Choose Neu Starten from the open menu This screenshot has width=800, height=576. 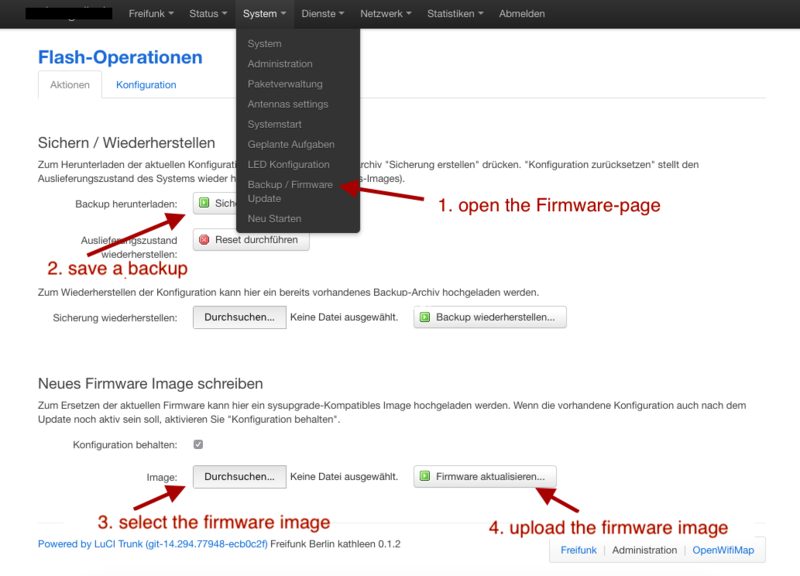click(274, 218)
